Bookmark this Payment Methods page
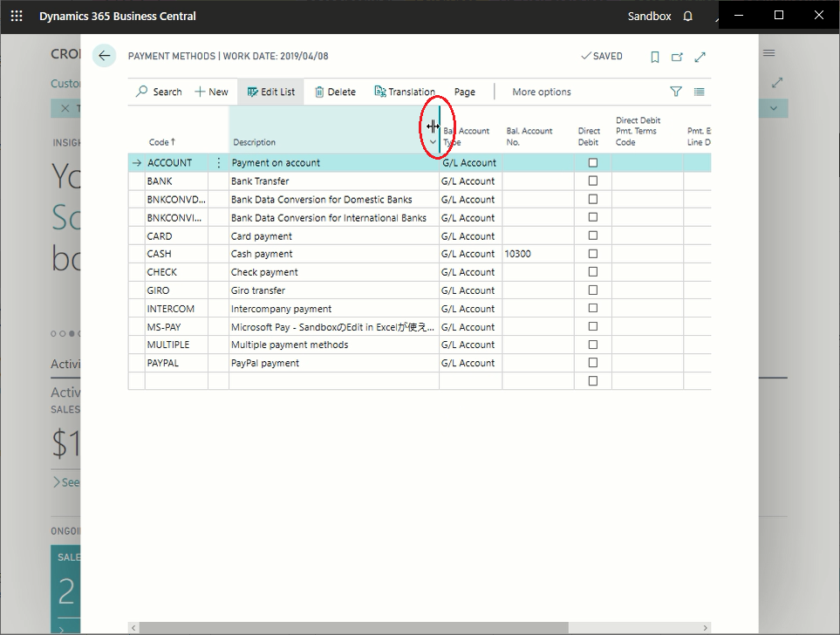The image size is (840, 635). 655,57
